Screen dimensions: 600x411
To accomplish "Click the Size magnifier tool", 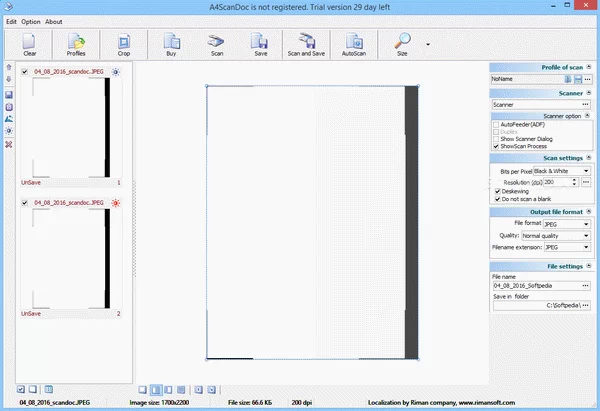I will coord(402,44).
